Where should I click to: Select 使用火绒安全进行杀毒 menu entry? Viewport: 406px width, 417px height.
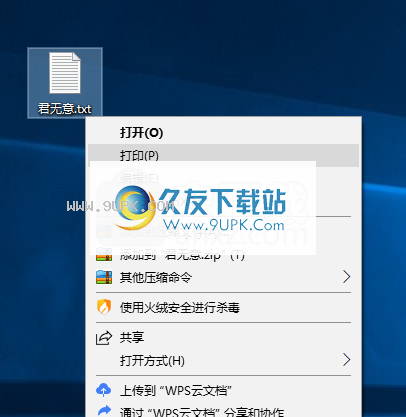pyautogui.click(x=223, y=307)
